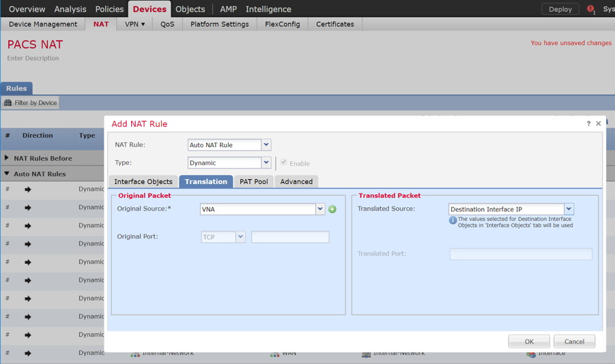Open the VPN submenu
The image size is (615, 364).
(134, 24)
